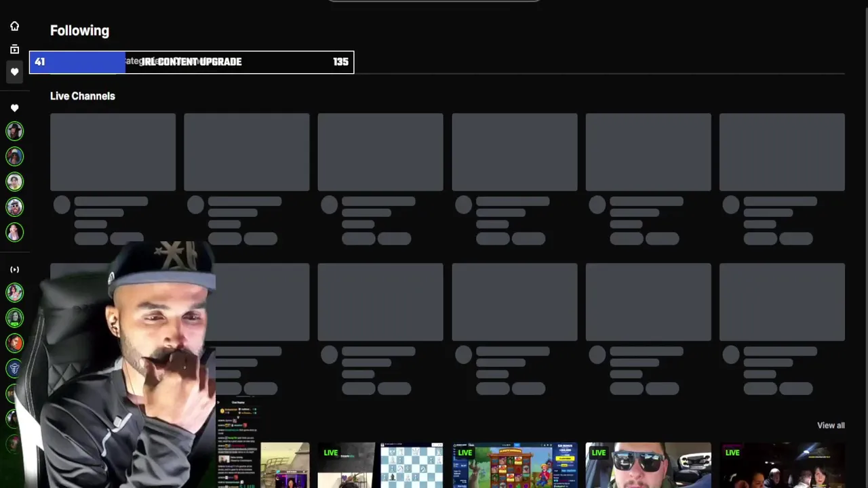The width and height of the screenshot is (868, 488).
Task: Click the Live Channels section heading
Action: tap(83, 96)
